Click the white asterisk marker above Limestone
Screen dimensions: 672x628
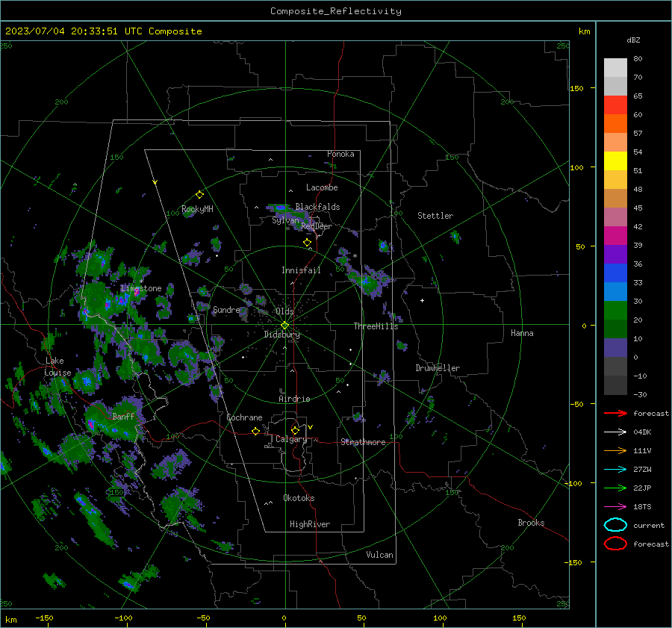click(x=141, y=282)
